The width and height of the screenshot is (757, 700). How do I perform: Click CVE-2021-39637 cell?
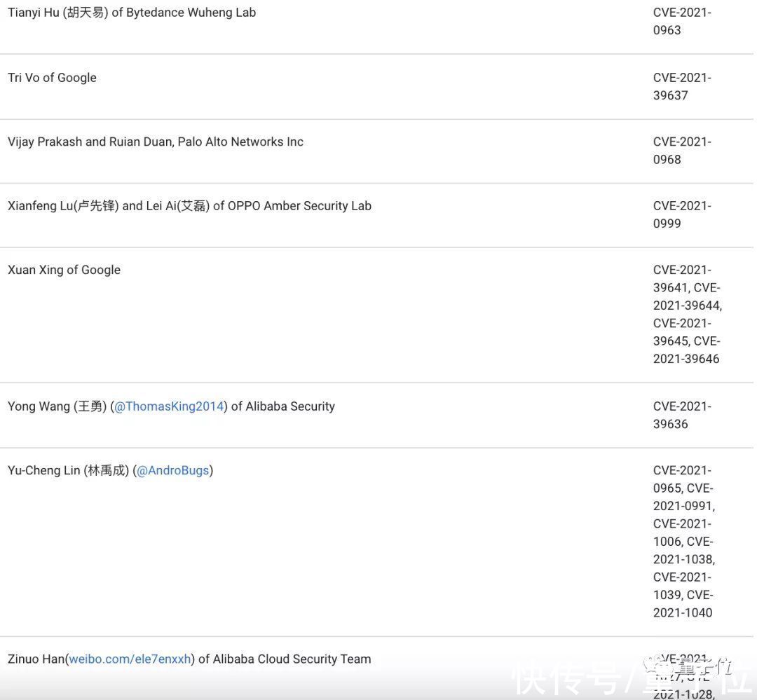pos(682,86)
